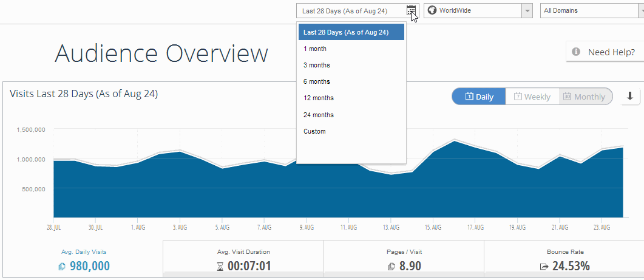Switch chart to Weekly view
This screenshot has height=280, width=644.
[532, 97]
